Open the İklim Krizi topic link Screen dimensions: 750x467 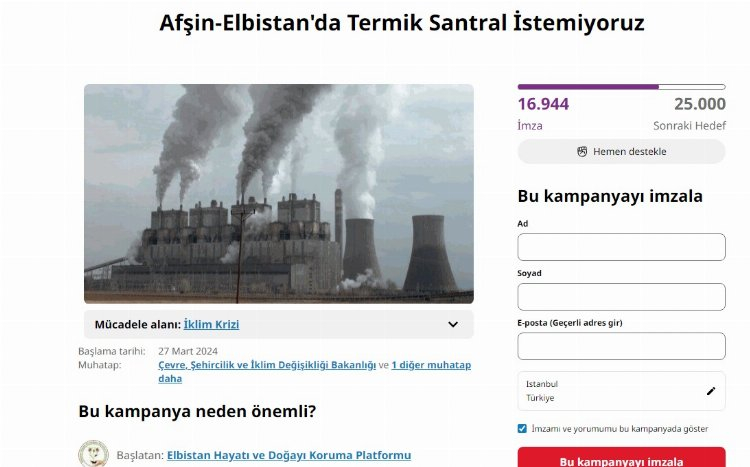[x=211, y=324]
